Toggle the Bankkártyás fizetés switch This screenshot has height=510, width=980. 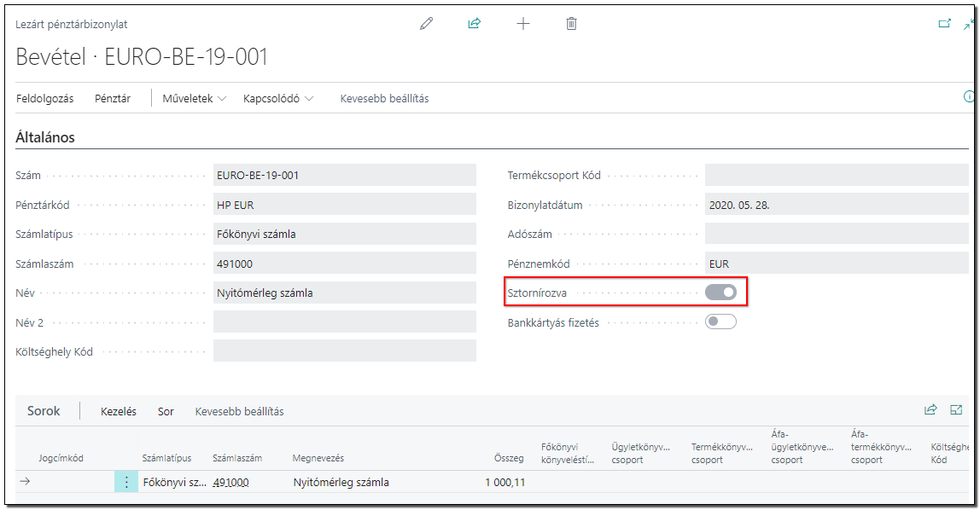(720, 322)
